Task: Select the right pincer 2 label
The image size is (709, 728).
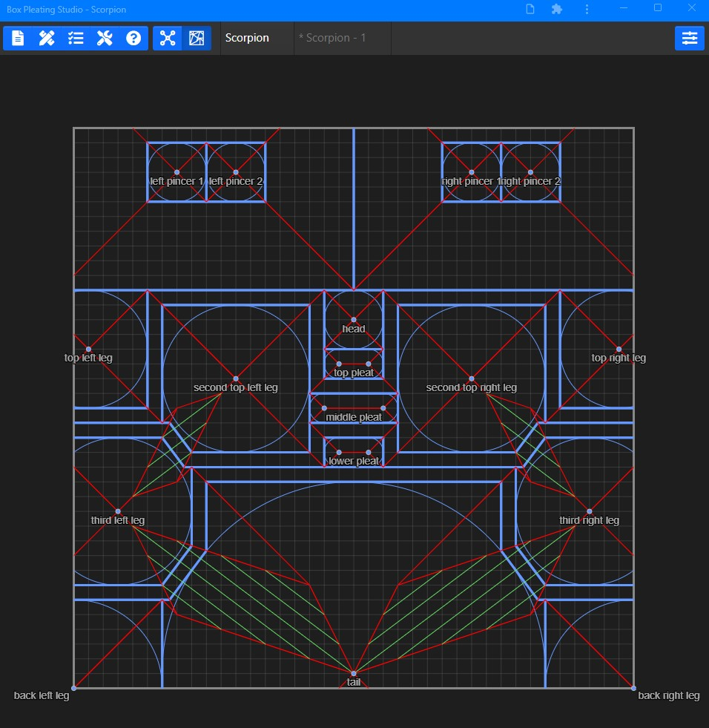Action: click(x=531, y=181)
